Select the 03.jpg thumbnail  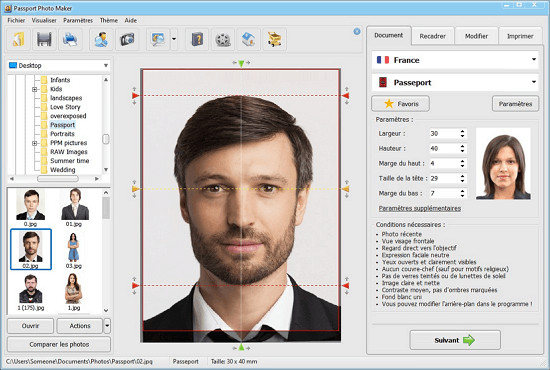[x=73, y=250]
